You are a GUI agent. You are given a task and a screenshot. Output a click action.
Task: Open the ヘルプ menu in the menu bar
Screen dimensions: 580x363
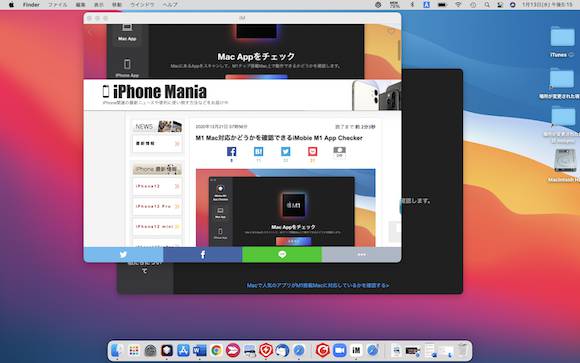[x=170, y=5]
